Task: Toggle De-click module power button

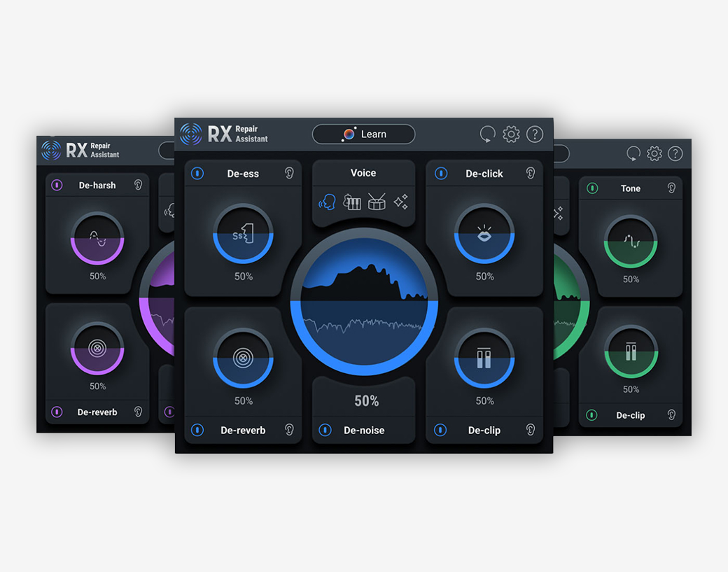Action: 440,174
